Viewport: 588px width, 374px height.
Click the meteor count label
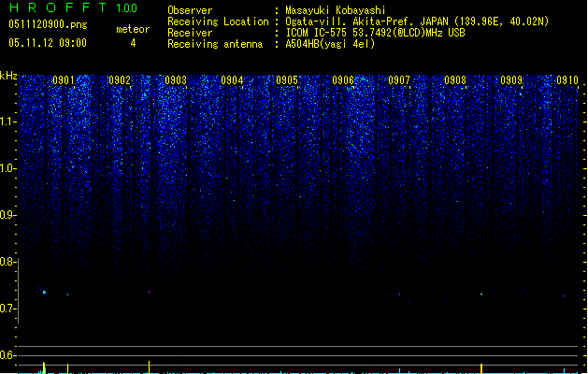pyautogui.click(x=133, y=29)
